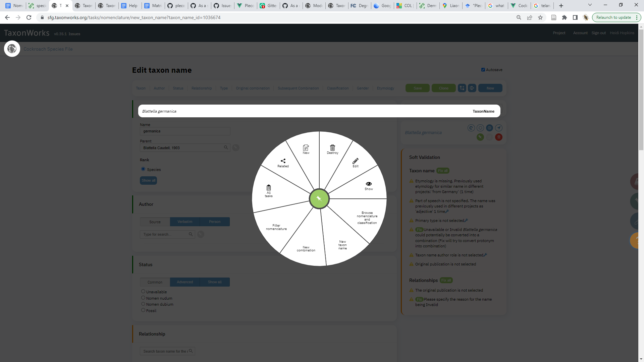Switch to the Etymology section tab
The image size is (644, 362).
tap(385, 88)
